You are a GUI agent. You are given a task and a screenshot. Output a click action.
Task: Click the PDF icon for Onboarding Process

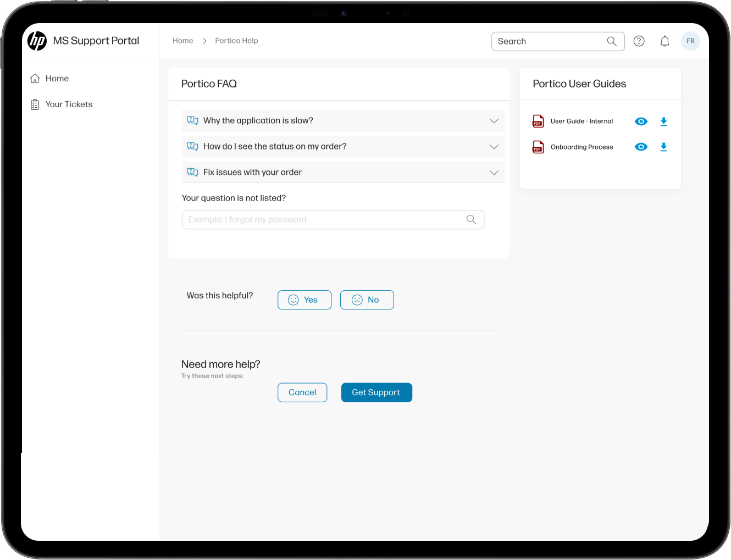tap(538, 147)
